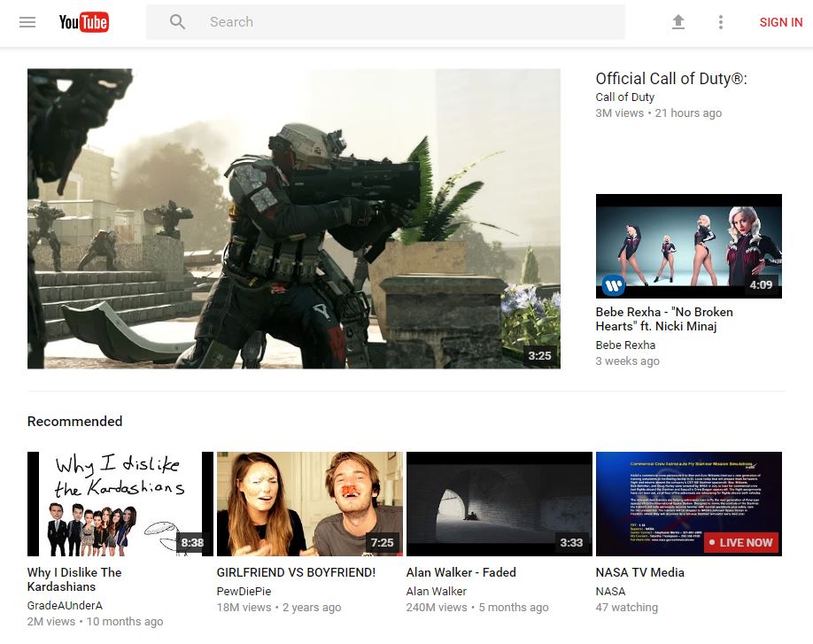Visit the Bebe Rexha channel link
Viewport: 813px width, 644px height.
coord(625,345)
